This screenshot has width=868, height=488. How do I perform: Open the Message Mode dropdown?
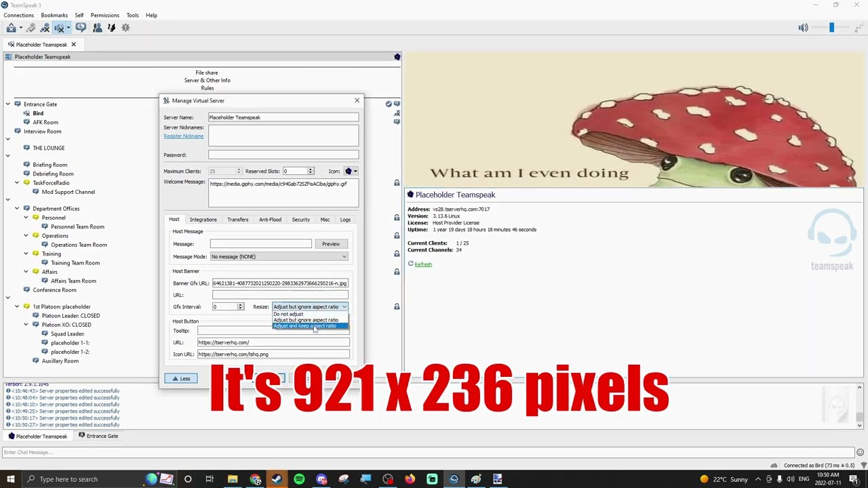(279, 257)
